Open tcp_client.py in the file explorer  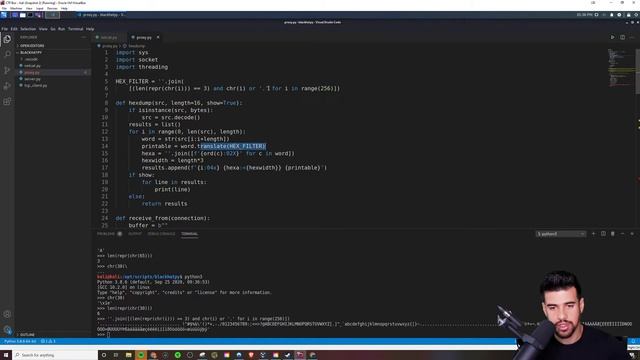(x=36, y=85)
